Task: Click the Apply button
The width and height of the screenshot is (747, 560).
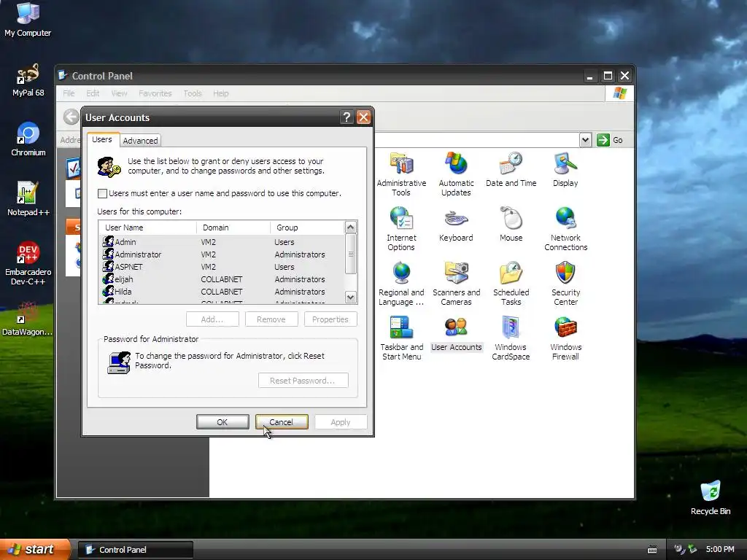Action: point(340,422)
